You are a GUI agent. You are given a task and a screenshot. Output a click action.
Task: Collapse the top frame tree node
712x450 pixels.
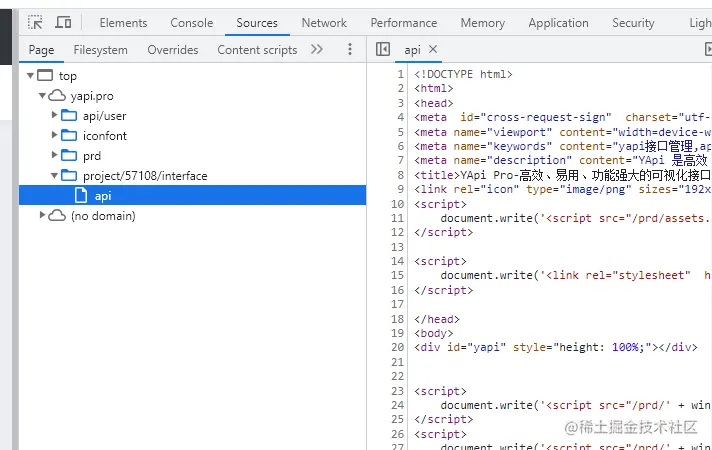tap(30, 75)
